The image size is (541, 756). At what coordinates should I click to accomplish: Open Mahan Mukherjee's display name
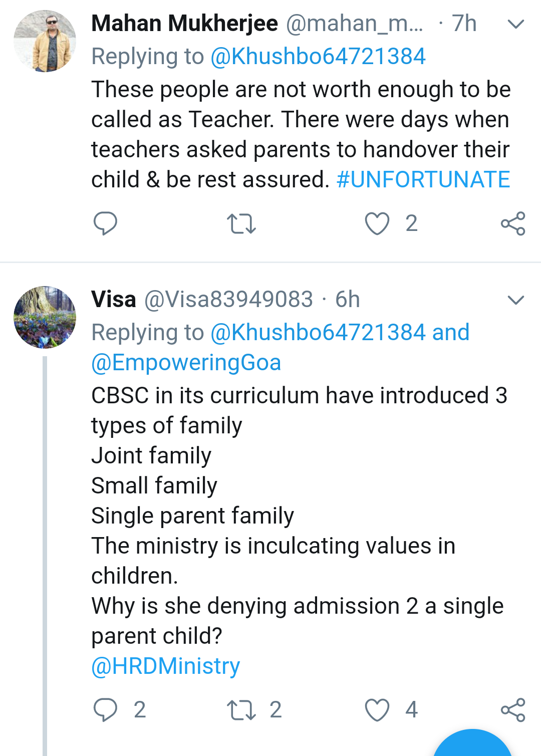pos(184,23)
